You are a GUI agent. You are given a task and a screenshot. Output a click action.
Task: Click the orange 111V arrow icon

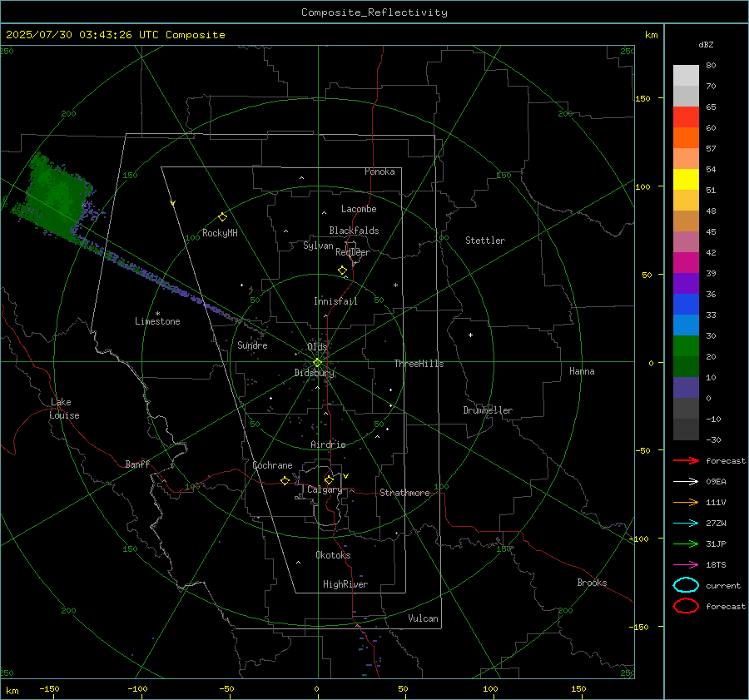(x=686, y=502)
